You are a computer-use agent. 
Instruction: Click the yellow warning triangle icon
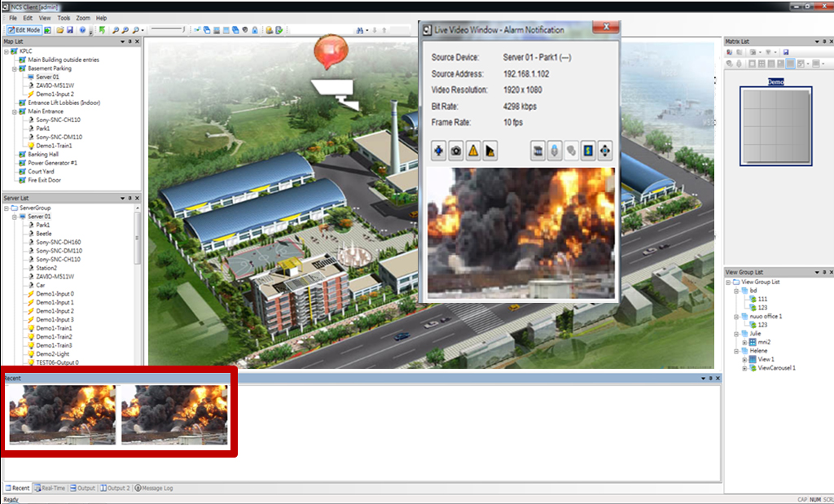tap(473, 151)
